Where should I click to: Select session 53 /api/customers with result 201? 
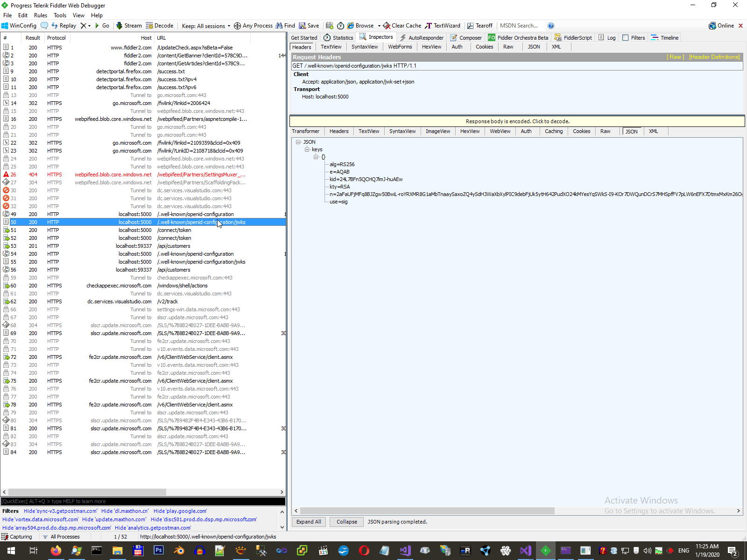tap(143, 246)
